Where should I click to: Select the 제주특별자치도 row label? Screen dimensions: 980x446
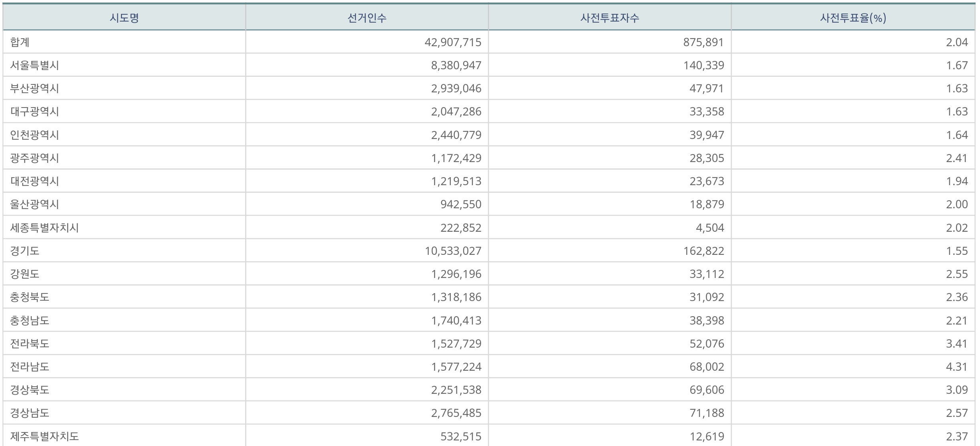44,436
